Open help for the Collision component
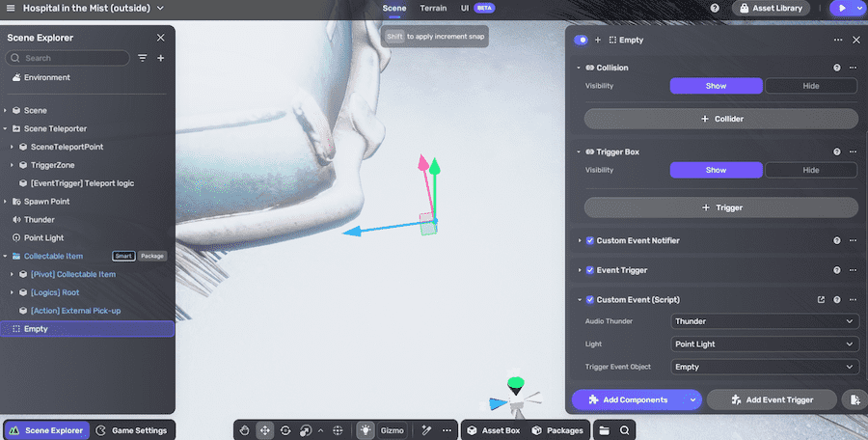The height and width of the screenshot is (440, 868). (x=836, y=68)
